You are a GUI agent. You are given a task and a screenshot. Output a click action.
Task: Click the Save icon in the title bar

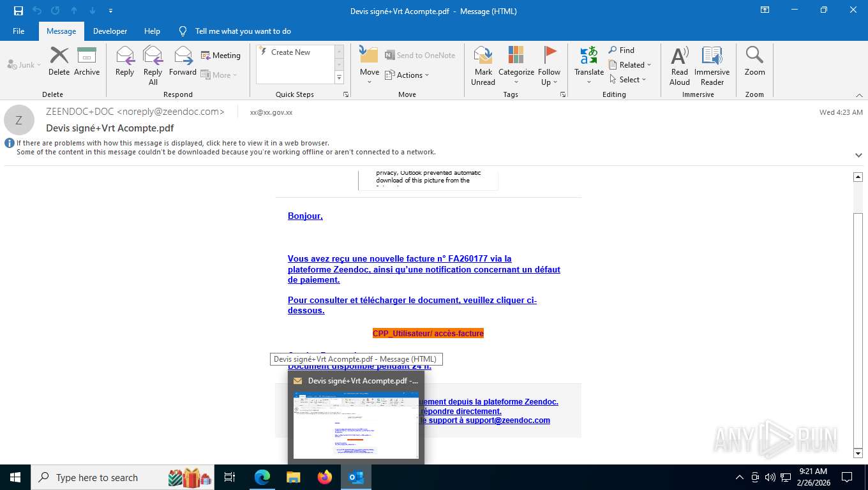[x=19, y=11]
